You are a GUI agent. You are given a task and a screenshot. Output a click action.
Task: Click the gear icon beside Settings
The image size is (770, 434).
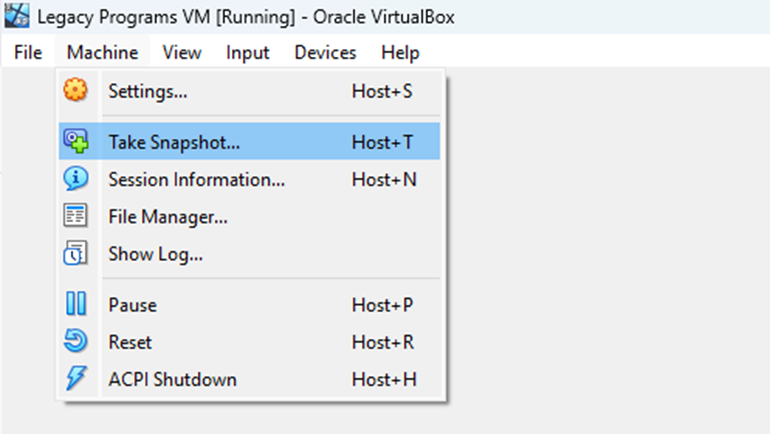[x=76, y=91]
